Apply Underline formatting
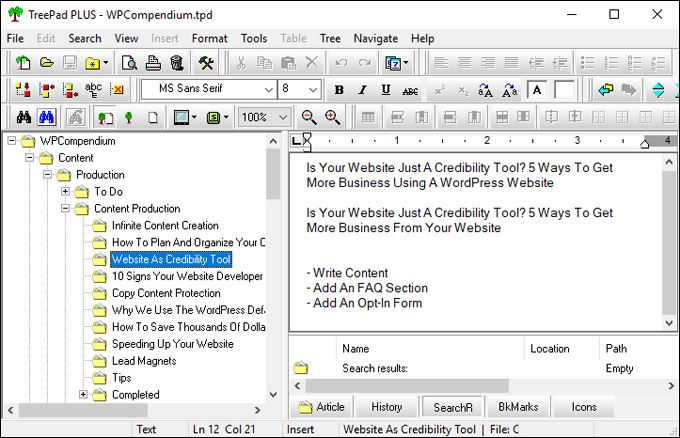 click(386, 90)
